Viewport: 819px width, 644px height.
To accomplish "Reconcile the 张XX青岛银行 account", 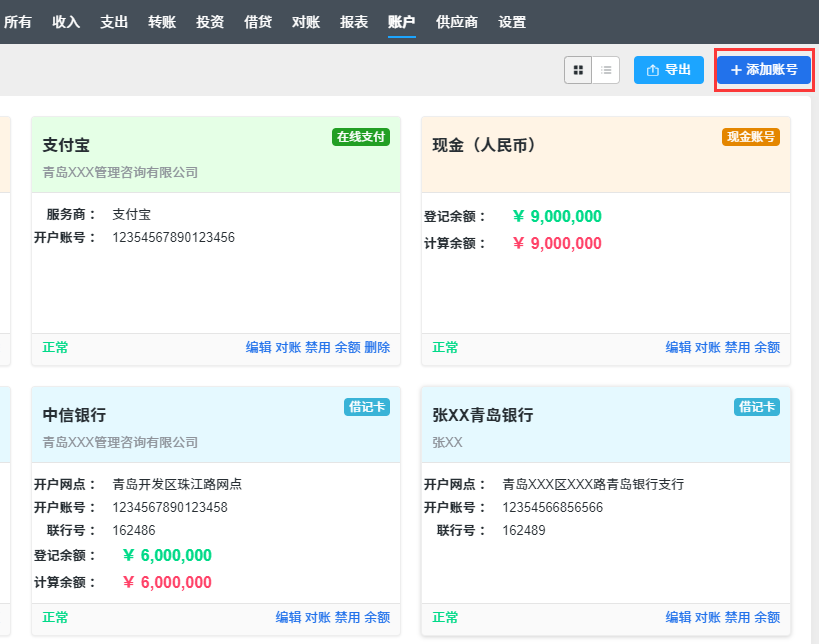I will [707, 618].
